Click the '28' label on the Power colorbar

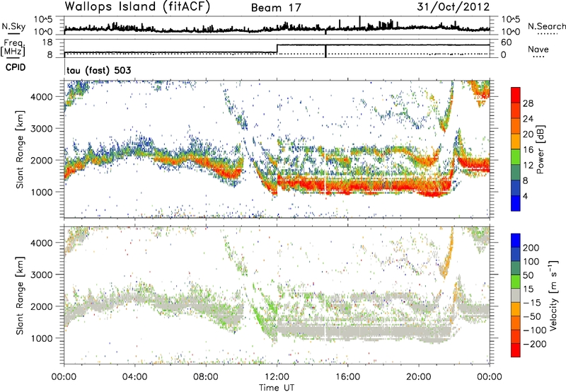[x=528, y=103]
